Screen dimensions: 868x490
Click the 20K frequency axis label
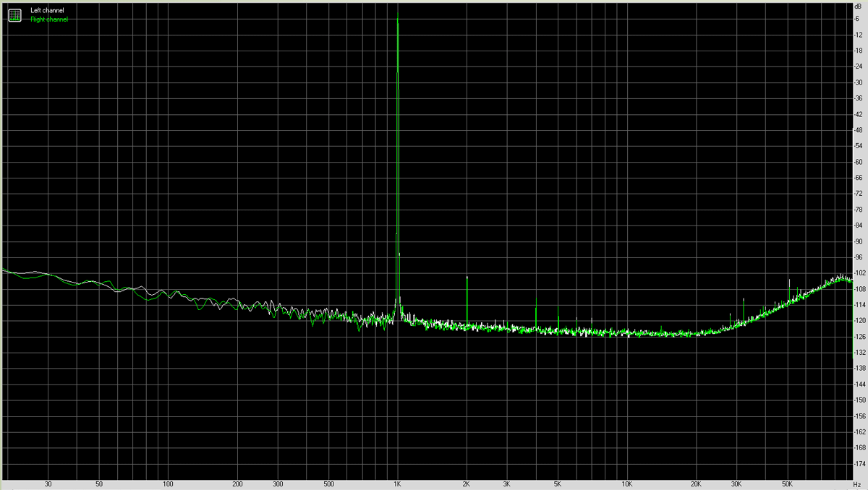pos(696,483)
